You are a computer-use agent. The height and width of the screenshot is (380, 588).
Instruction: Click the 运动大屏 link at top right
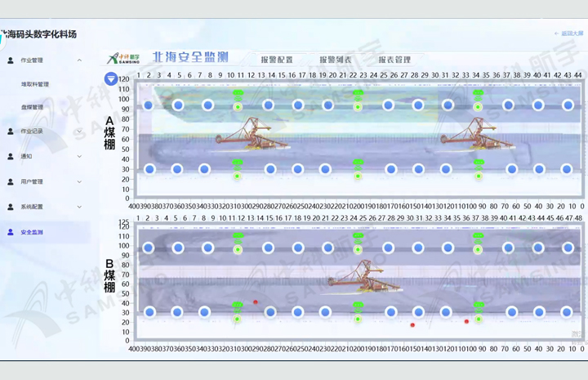point(569,34)
